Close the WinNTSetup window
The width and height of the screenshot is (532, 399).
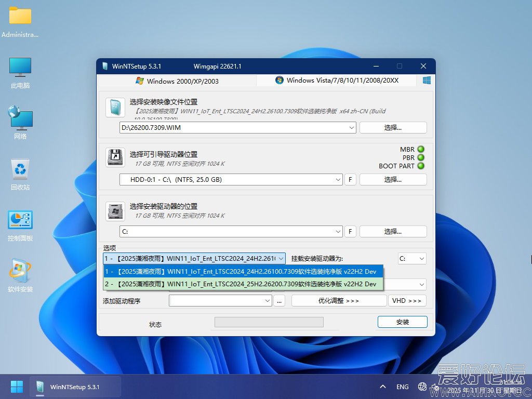pyautogui.click(x=423, y=66)
